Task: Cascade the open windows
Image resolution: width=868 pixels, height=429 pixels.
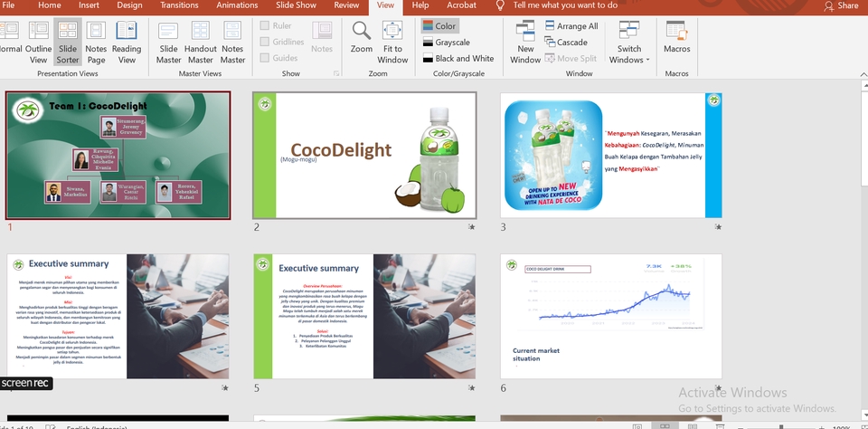Action: click(x=566, y=43)
